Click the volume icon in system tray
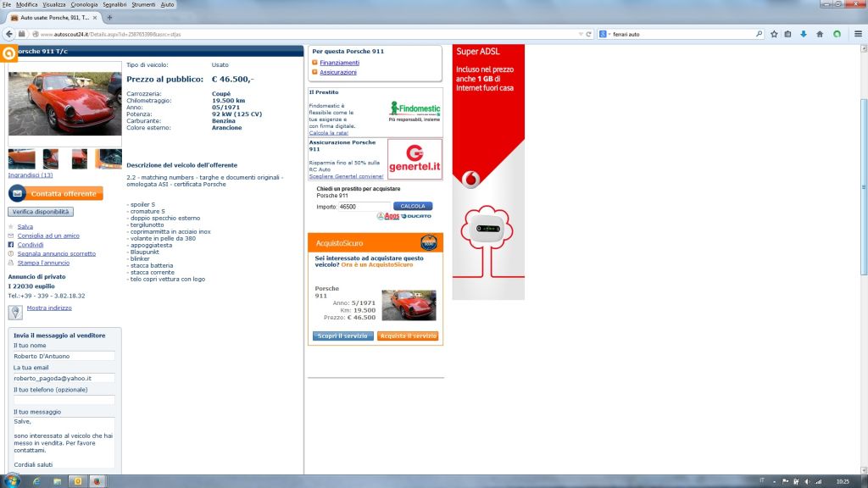Screen dimensions: 868x488 807,482
